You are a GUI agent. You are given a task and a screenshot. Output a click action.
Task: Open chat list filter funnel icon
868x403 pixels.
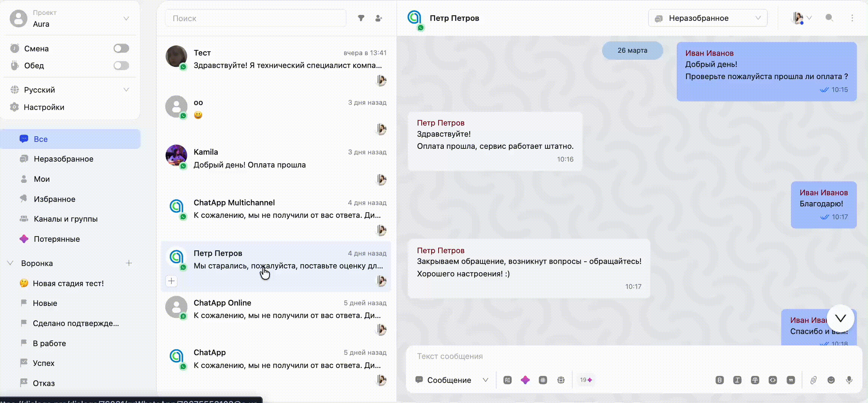pyautogui.click(x=361, y=18)
